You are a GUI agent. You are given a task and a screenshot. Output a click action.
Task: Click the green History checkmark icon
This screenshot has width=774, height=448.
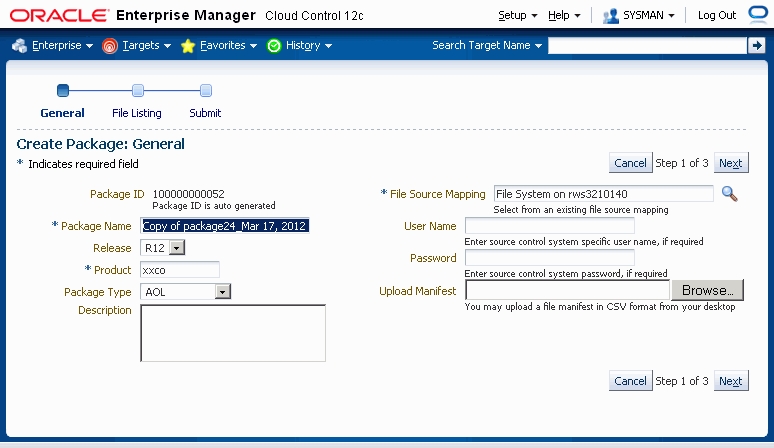273,46
